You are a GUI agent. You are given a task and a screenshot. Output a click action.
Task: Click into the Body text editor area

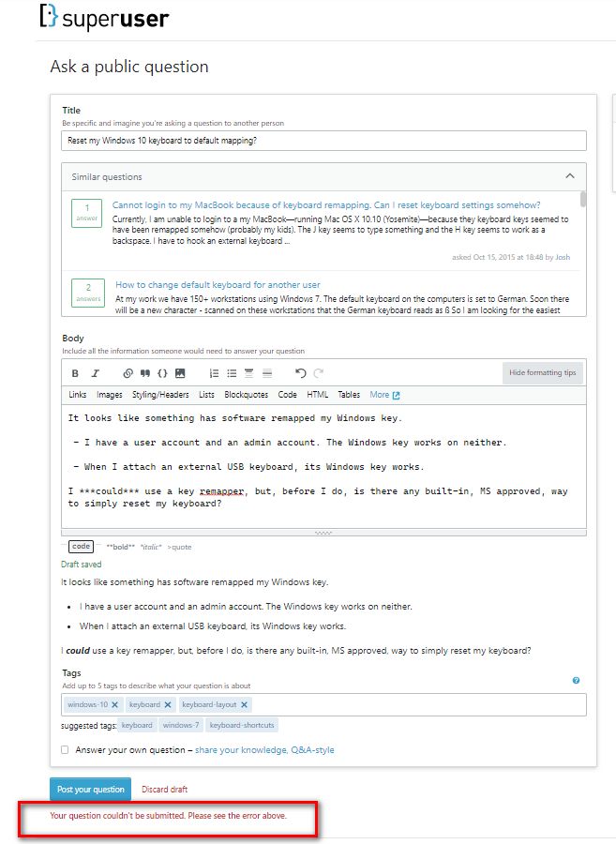coord(323,466)
